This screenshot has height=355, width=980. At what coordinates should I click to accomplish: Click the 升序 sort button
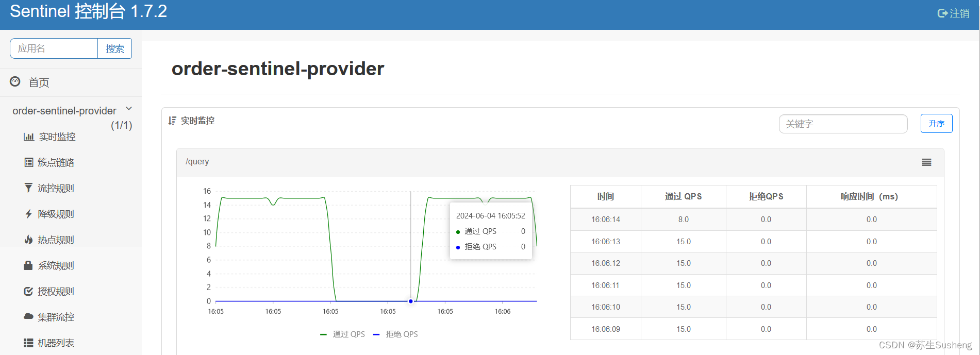coord(937,124)
